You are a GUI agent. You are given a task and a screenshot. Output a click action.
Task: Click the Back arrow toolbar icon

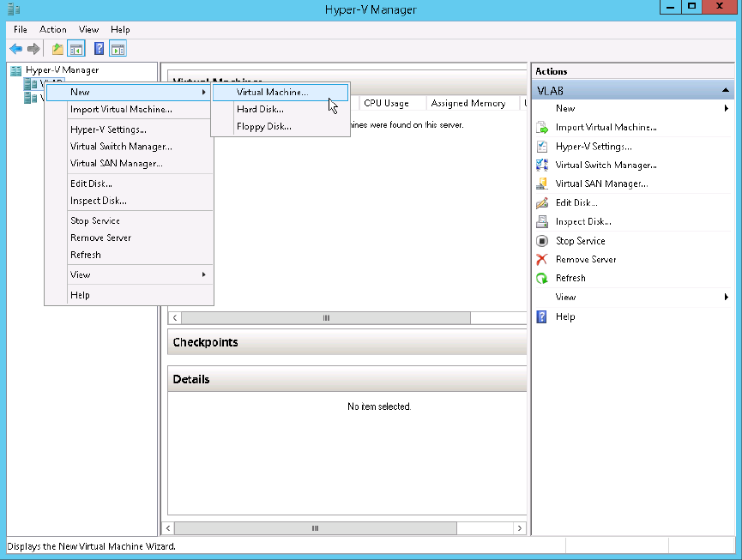click(16, 49)
